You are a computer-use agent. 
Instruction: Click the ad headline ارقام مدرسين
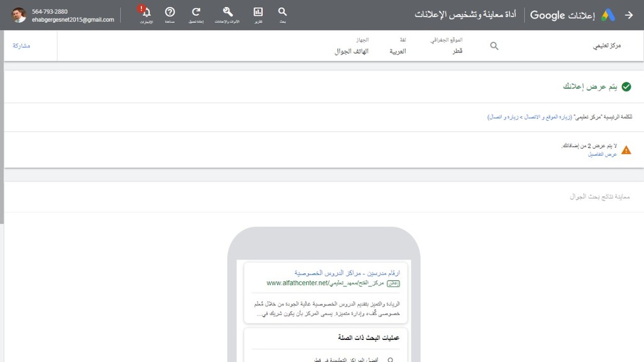347,273
